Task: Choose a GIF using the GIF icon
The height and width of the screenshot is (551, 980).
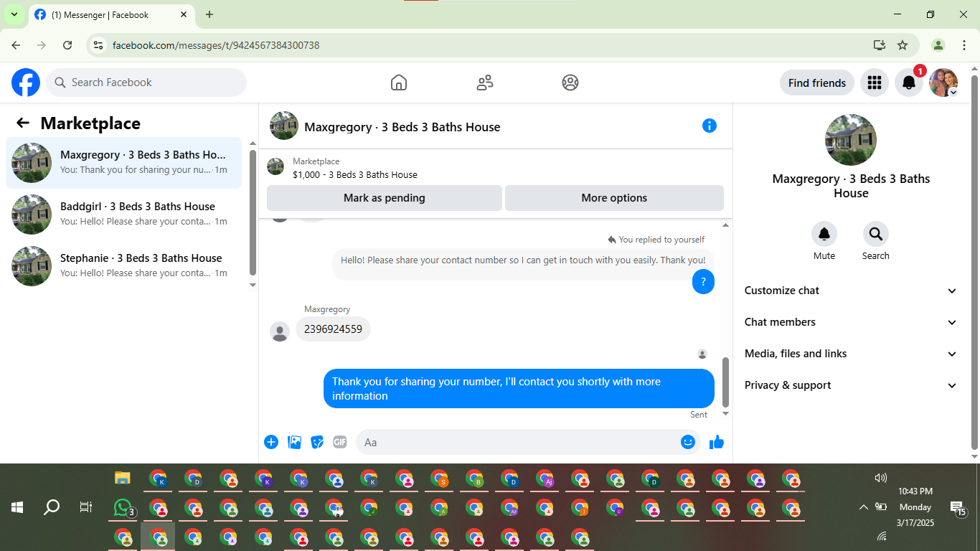Action: click(340, 442)
